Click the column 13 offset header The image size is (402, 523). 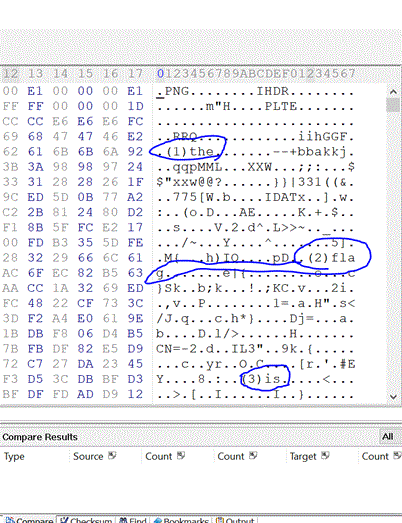35,73
